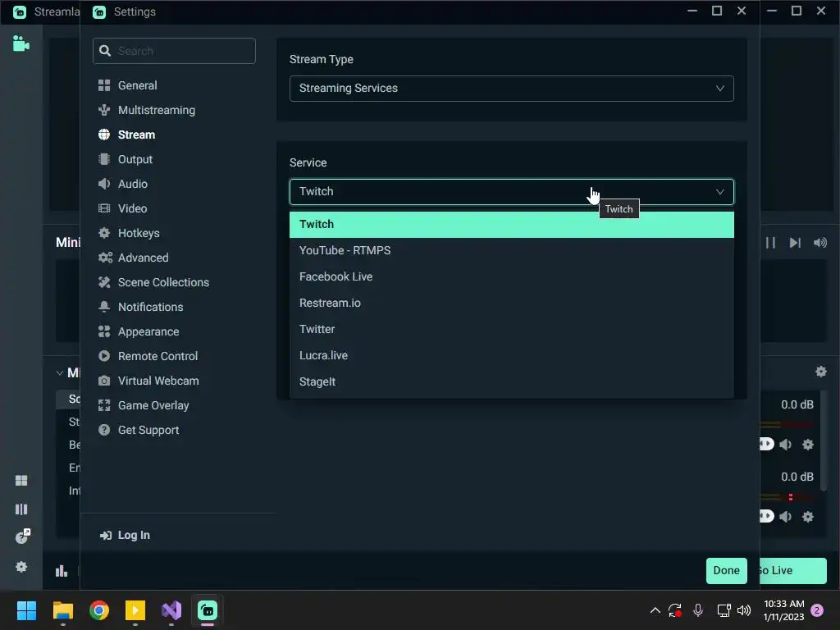Image resolution: width=840 pixels, height=630 pixels.
Task: Click the Stream globe icon
Action: point(104,135)
